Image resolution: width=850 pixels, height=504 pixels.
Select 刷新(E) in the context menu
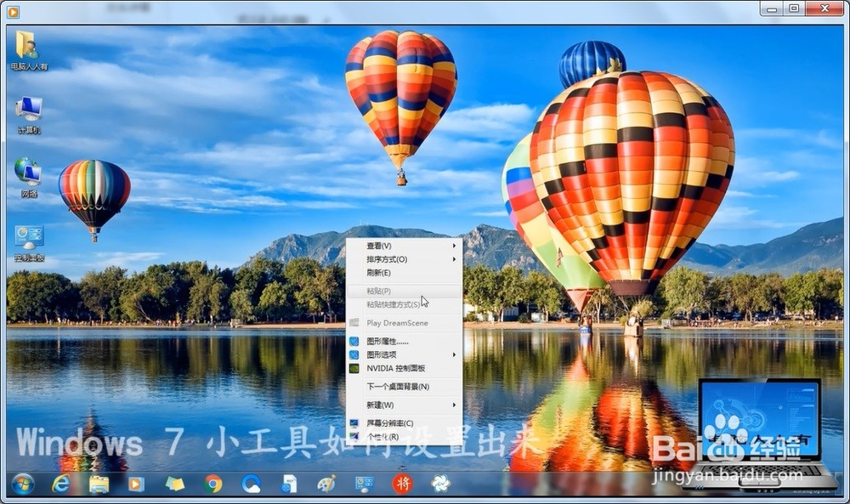tap(404, 273)
